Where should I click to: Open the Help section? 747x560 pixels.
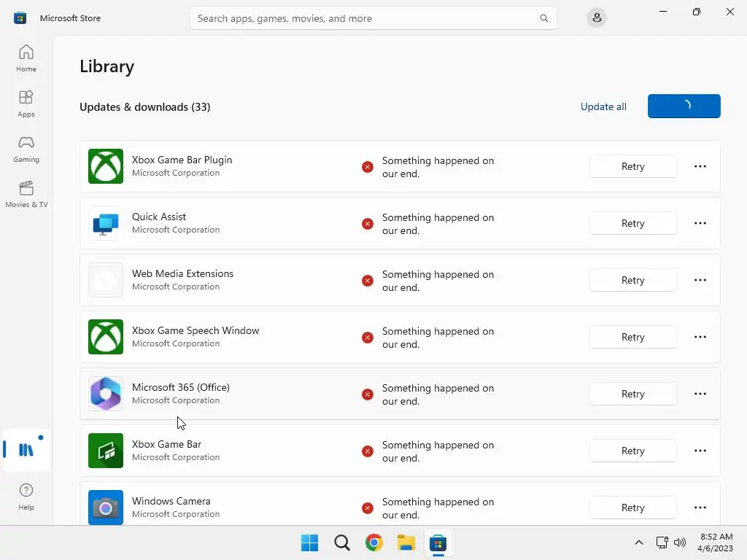[26, 497]
